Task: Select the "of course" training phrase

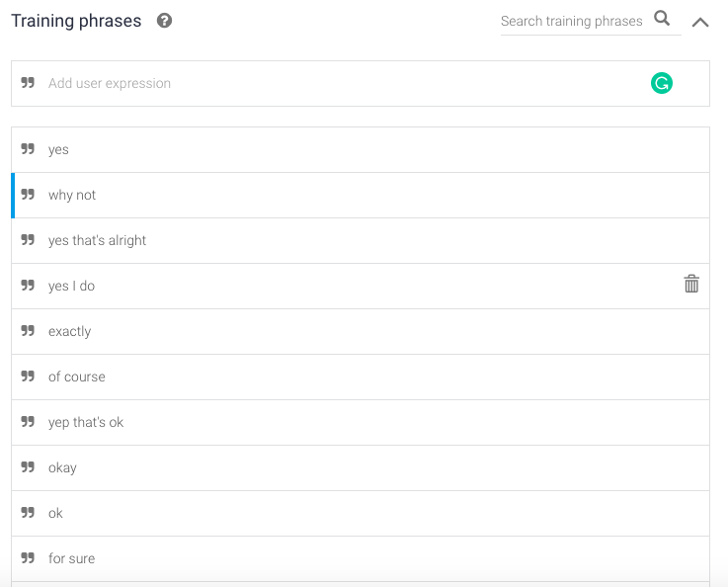Action: (361, 377)
